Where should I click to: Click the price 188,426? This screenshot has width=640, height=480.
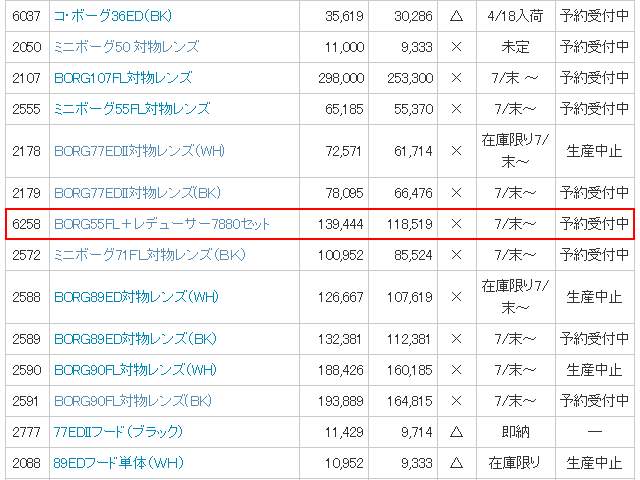pos(341,370)
